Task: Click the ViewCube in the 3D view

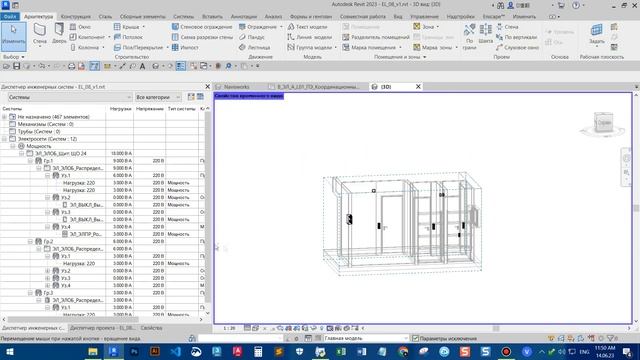Action: (x=603, y=122)
